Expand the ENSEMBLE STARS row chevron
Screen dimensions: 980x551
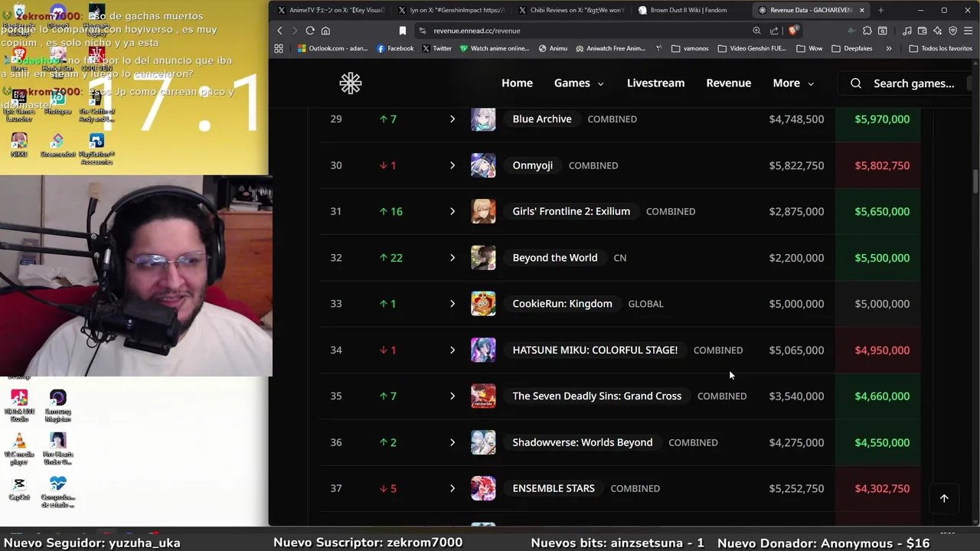[x=452, y=488]
